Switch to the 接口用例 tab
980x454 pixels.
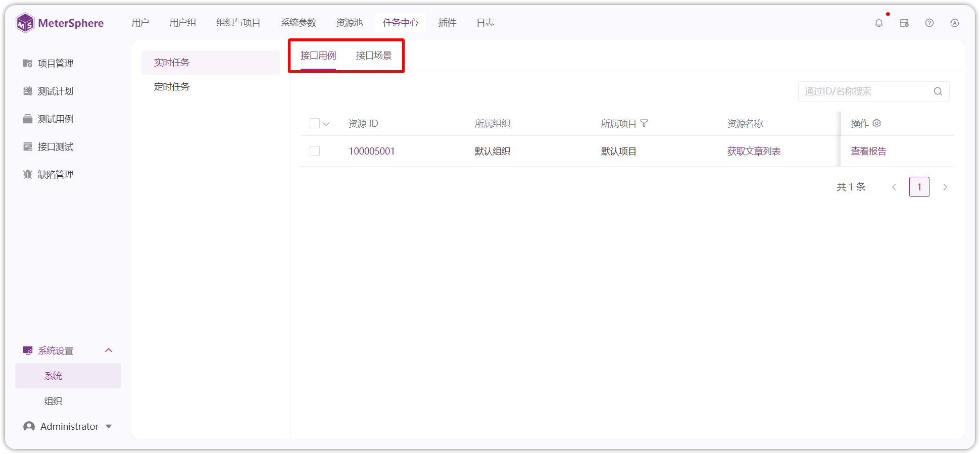click(x=318, y=56)
